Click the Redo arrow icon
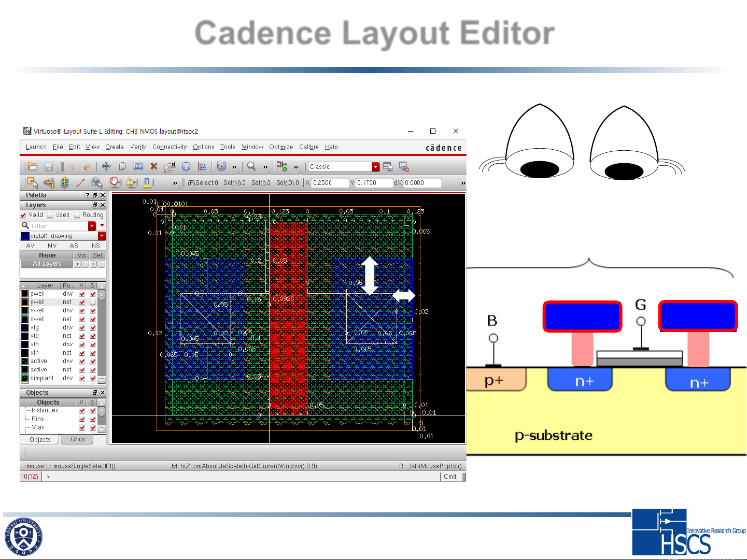 tap(87, 166)
